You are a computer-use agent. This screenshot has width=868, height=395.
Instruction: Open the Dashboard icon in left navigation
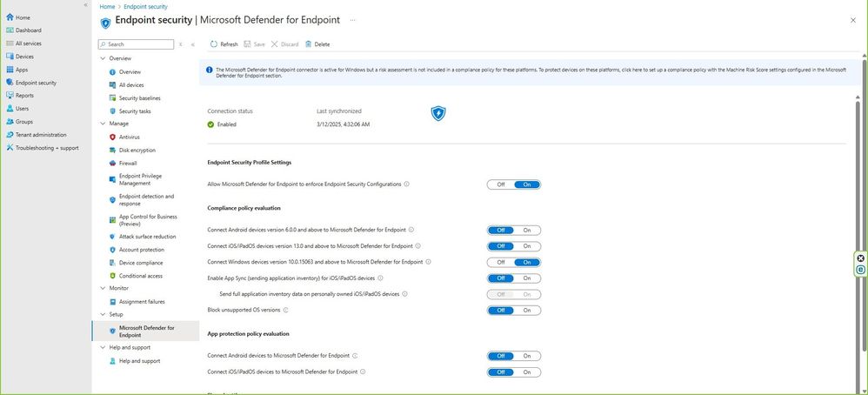10,30
